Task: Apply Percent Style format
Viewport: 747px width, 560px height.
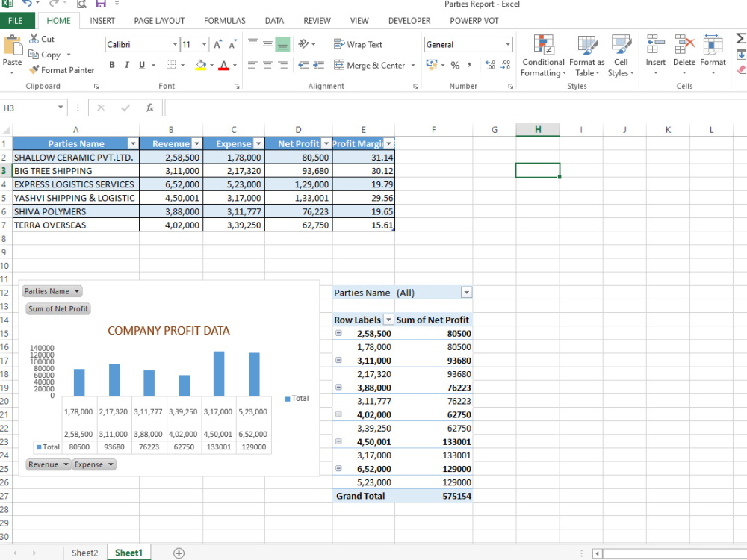Action: click(x=455, y=65)
